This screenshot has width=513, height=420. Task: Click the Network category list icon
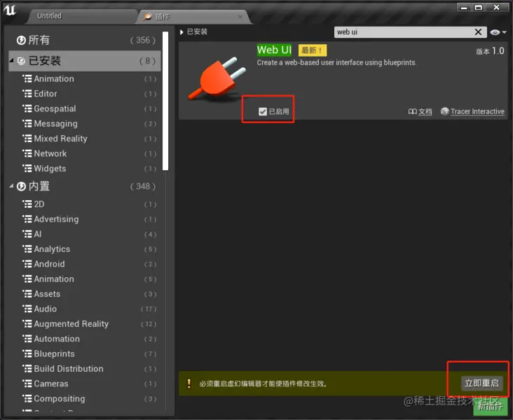(27, 153)
